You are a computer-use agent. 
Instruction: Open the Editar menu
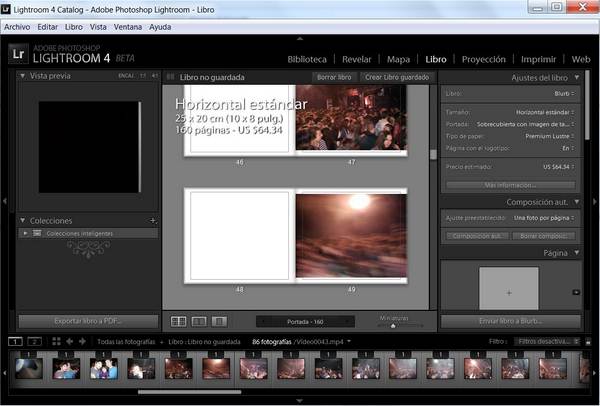click(x=47, y=27)
